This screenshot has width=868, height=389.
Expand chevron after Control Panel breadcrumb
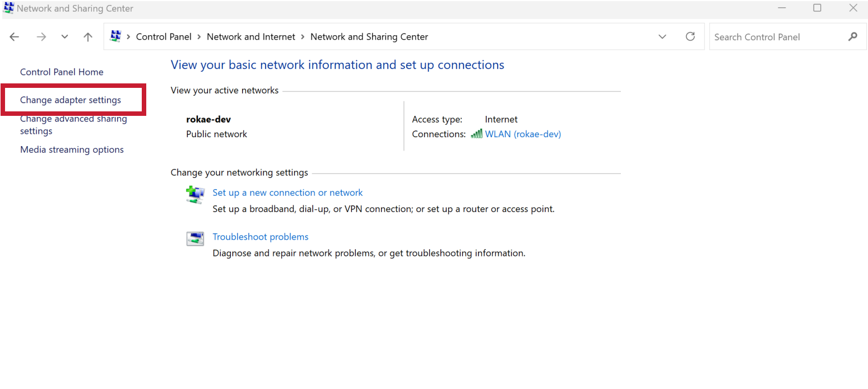(x=199, y=37)
